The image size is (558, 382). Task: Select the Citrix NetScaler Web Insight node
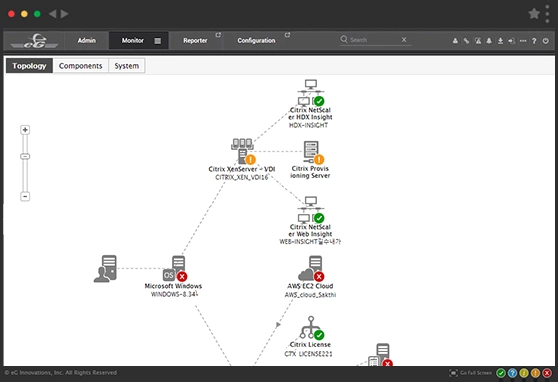click(x=311, y=210)
